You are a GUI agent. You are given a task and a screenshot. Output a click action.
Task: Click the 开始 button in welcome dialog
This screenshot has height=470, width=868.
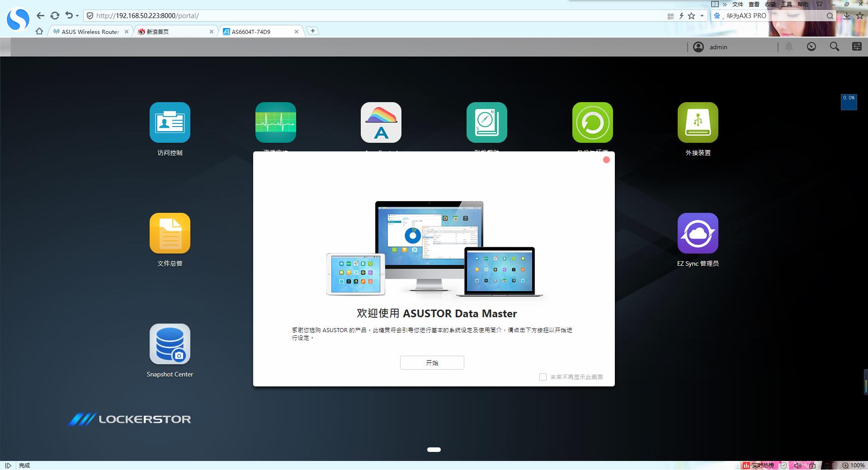[432, 362]
